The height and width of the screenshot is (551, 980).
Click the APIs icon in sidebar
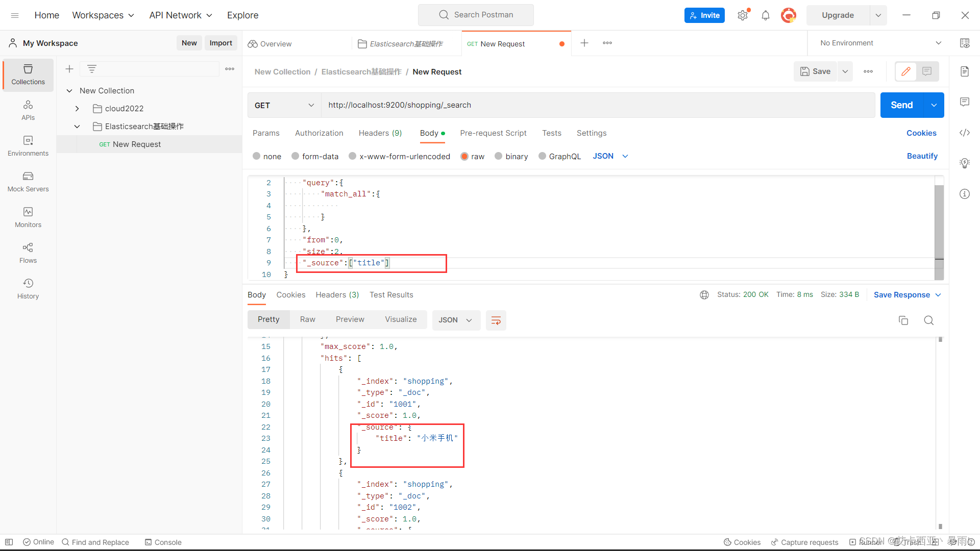click(27, 110)
